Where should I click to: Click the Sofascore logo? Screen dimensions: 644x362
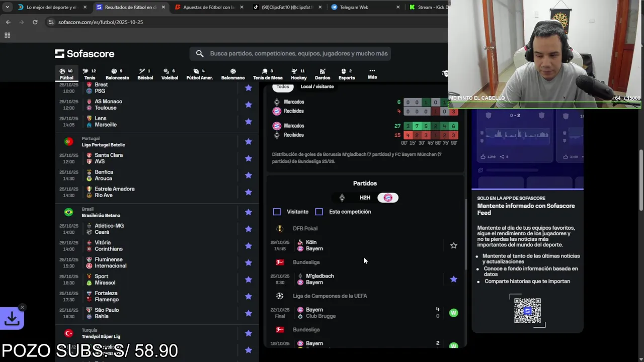tap(85, 54)
